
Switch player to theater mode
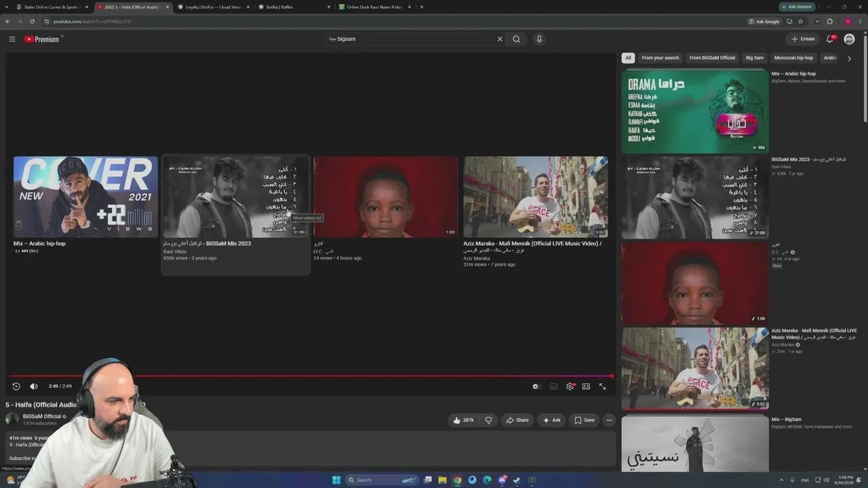tap(586, 386)
